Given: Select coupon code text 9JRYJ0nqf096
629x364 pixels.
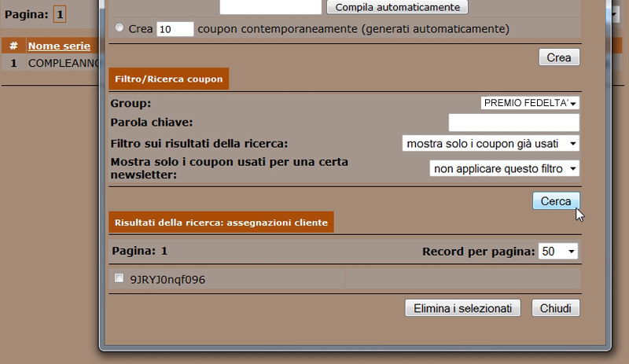Looking at the screenshot, I should pyautogui.click(x=167, y=280).
